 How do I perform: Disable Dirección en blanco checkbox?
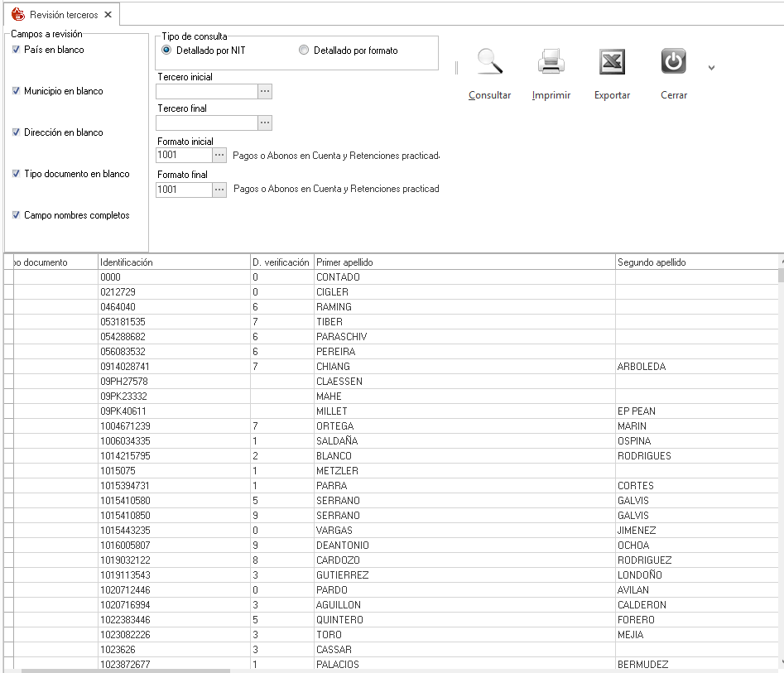[17, 132]
